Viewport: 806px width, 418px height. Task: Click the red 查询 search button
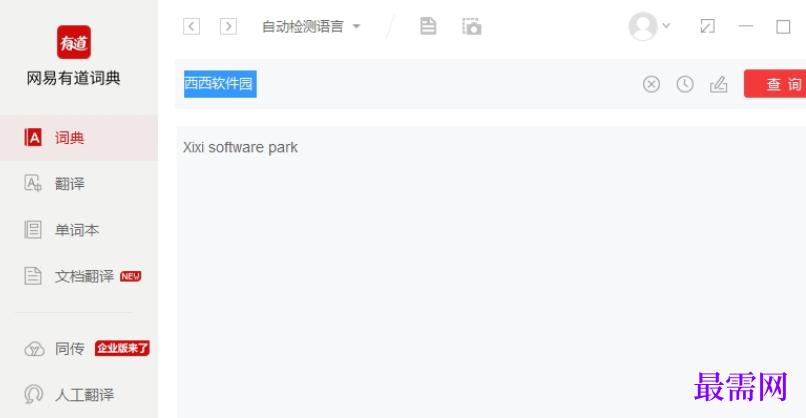[x=775, y=84]
